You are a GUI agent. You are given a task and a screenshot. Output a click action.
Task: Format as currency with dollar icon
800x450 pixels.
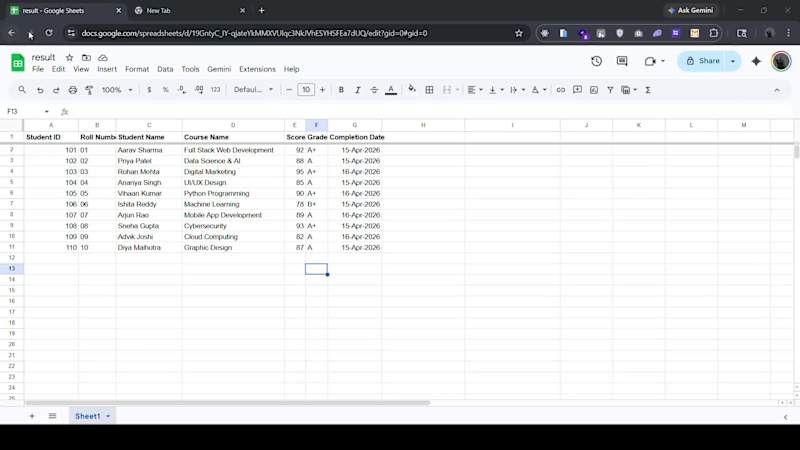[149, 90]
